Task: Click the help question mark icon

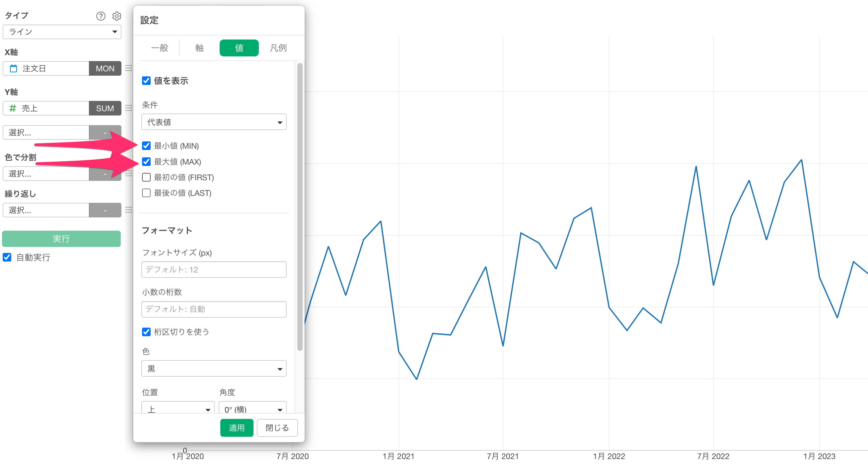Action: click(x=101, y=16)
